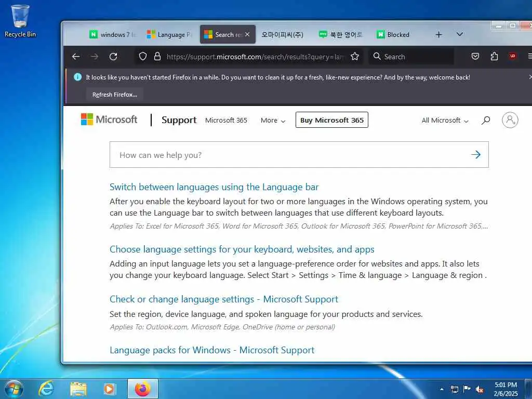Click the network tray icon

454,389
